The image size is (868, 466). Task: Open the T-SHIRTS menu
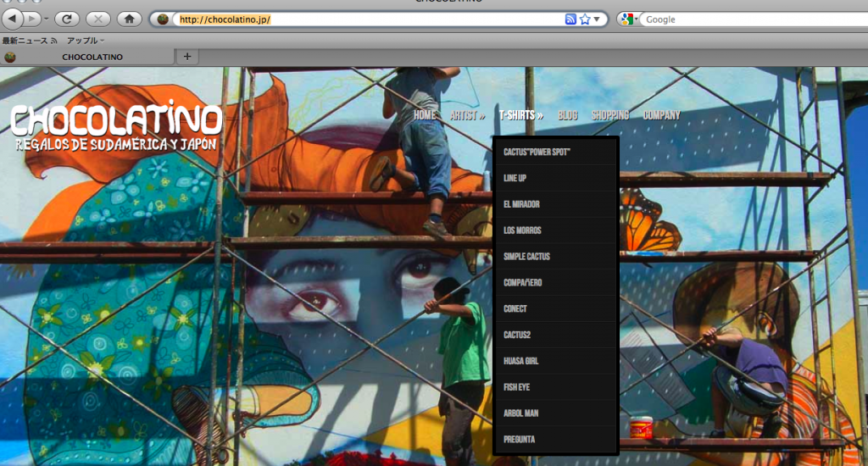521,115
